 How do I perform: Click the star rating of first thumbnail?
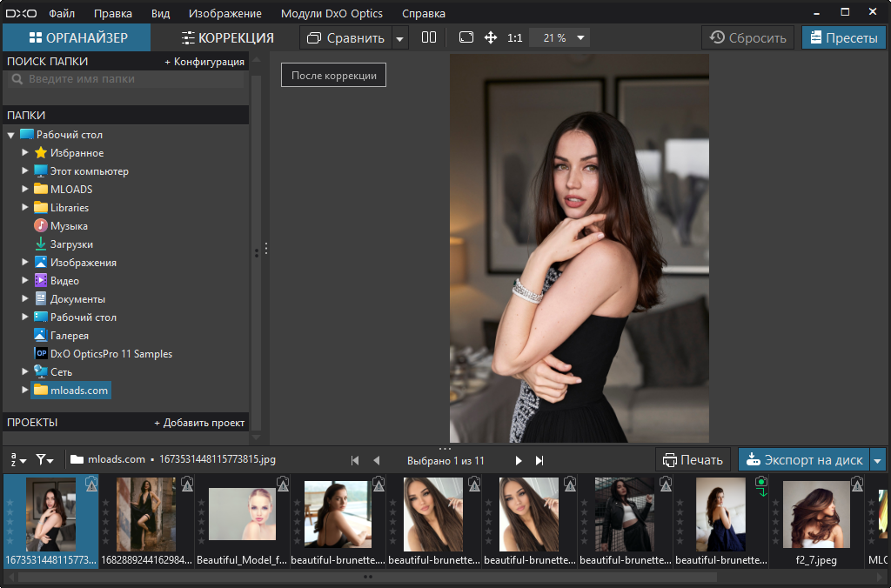click(x=10, y=521)
